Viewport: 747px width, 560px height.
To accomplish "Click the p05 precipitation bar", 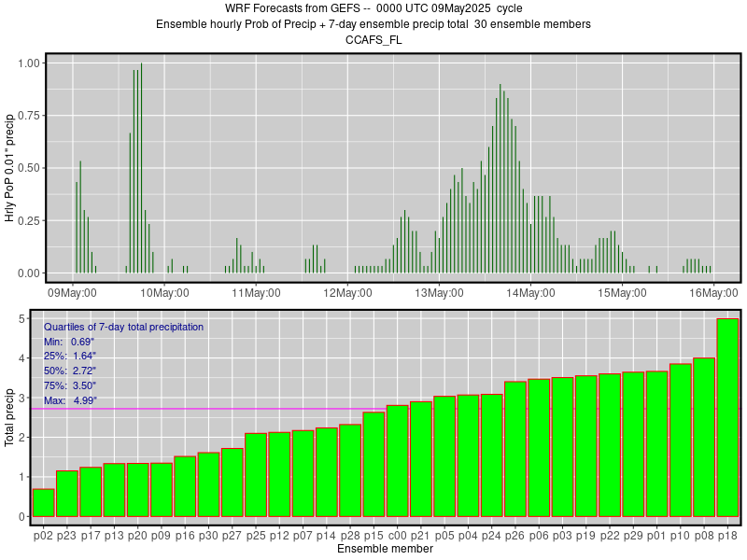I will pyautogui.click(x=444, y=456).
